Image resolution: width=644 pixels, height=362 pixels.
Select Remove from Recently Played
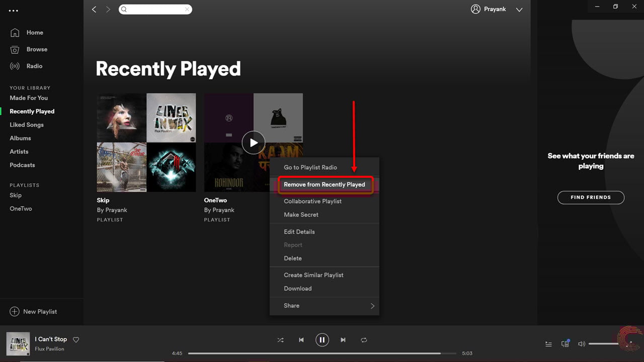tap(325, 184)
